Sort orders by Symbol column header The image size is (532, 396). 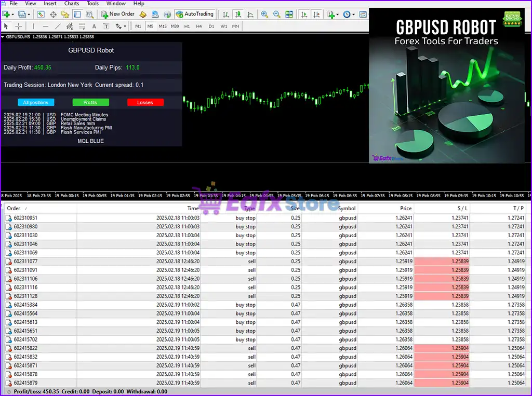point(347,208)
